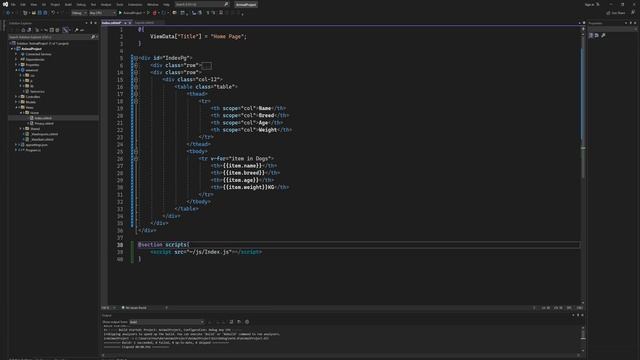The width and height of the screenshot is (640, 360).
Task: Toggle Preview Selected Items in Solution Explorer
Action: (x=82, y=30)
